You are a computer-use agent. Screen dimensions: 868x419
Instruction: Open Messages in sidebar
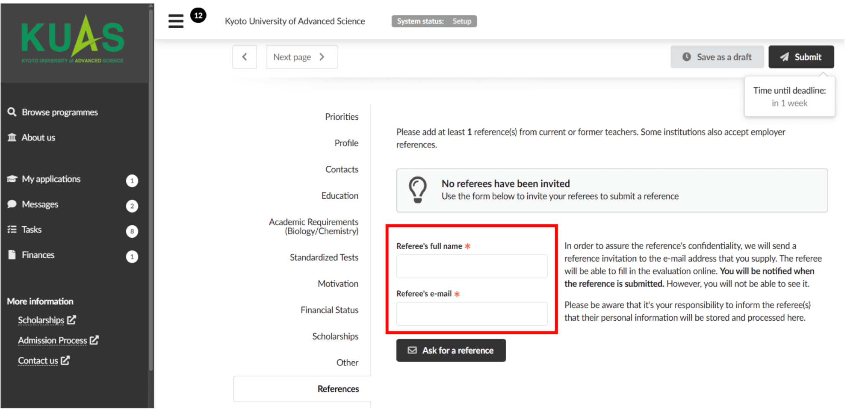coord(40,204)
